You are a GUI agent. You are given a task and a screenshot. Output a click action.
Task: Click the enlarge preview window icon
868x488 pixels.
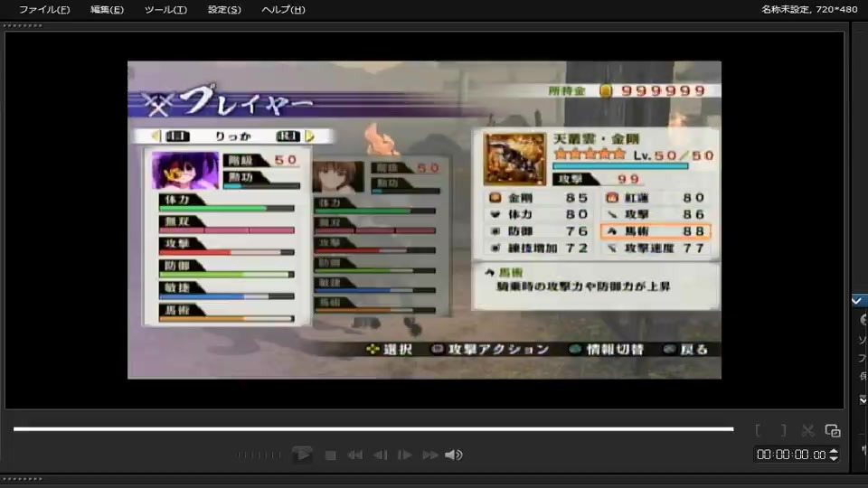tap(833, 430)
